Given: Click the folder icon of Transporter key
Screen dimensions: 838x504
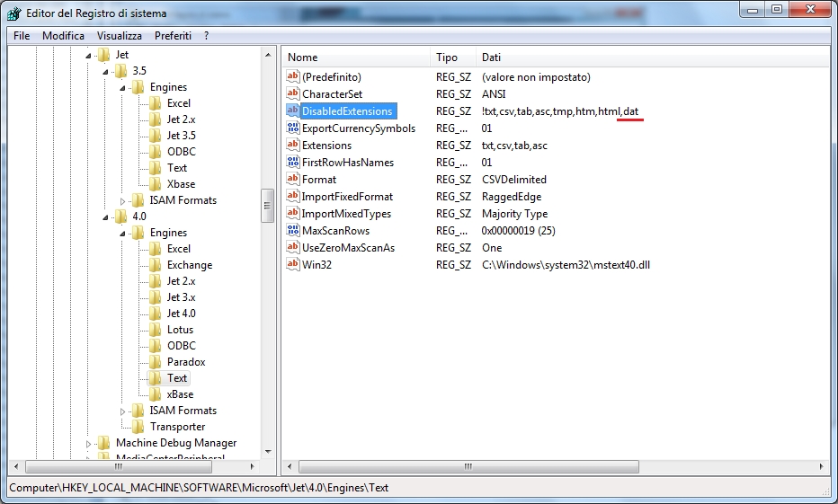Looking at the screenshot, I should [x=138, y=427].
